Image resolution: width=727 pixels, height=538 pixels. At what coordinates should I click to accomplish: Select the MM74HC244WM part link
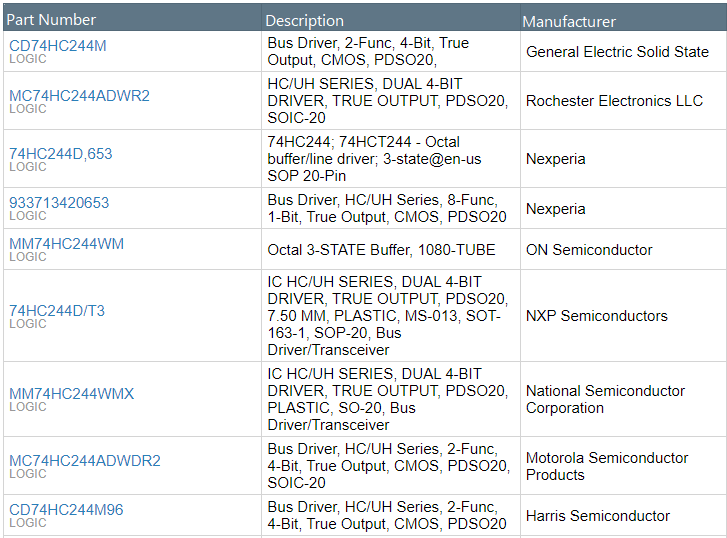point(66,244)
